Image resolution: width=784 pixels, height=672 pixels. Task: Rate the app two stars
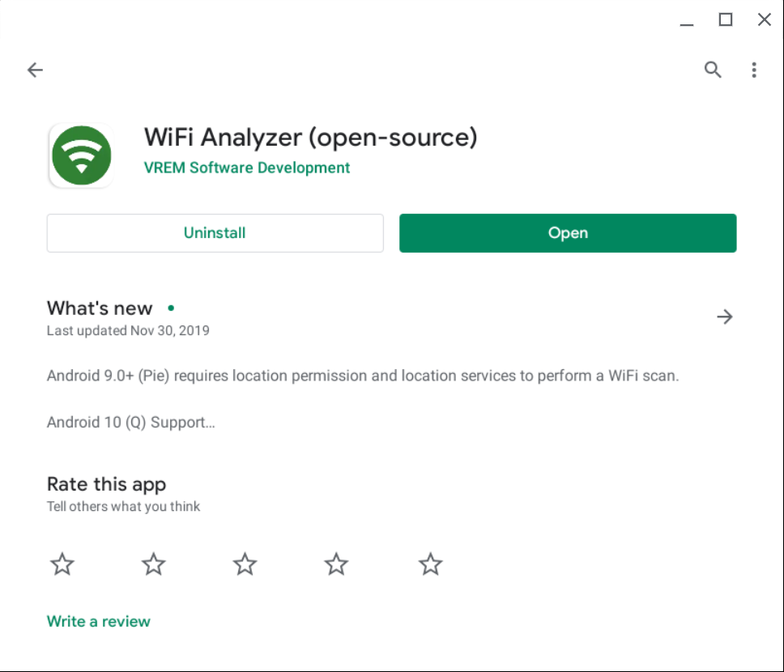pyautogui.click(x=154, y=564)
